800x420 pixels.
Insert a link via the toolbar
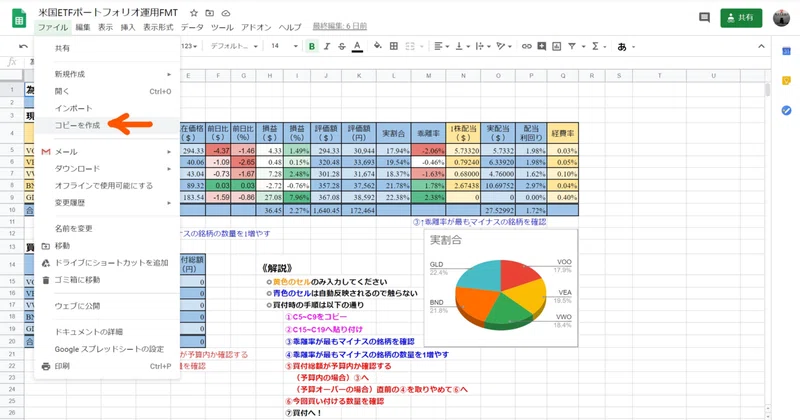click(526, 46)
